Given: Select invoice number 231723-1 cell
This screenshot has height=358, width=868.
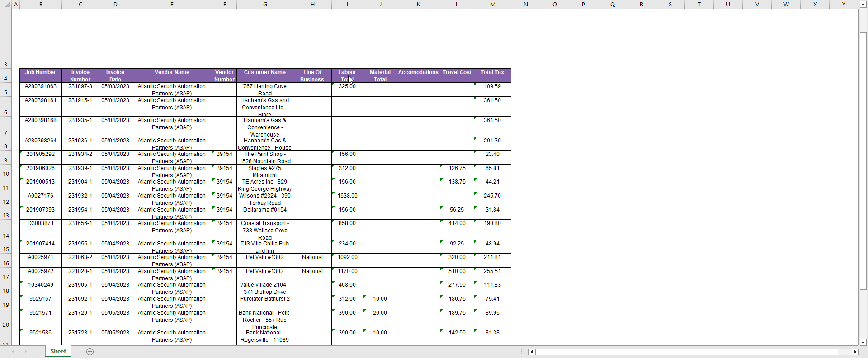Looking at the screenshot, I should (x=80, y=337).
